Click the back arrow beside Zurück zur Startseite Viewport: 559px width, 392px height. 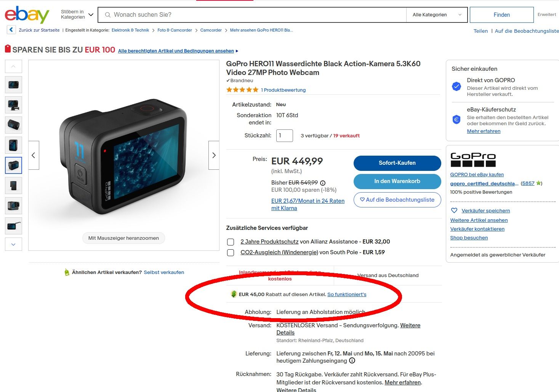tap(11, 30)
